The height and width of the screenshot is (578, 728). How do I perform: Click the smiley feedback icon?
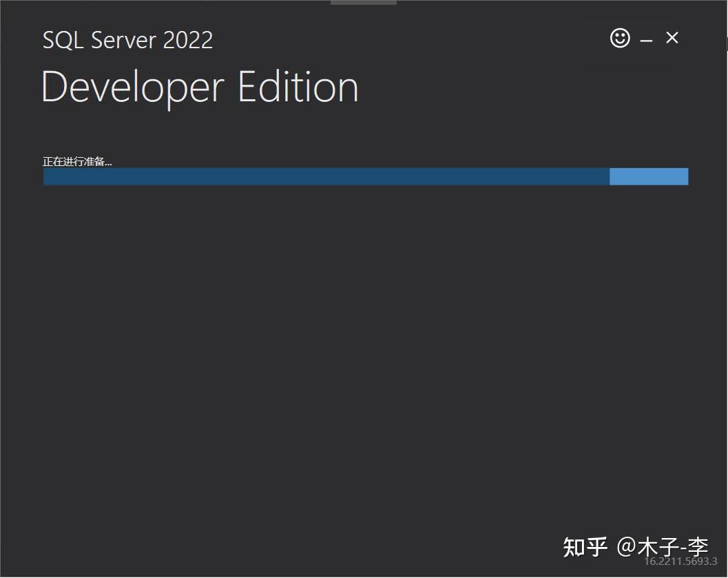(x=620, y=38)
